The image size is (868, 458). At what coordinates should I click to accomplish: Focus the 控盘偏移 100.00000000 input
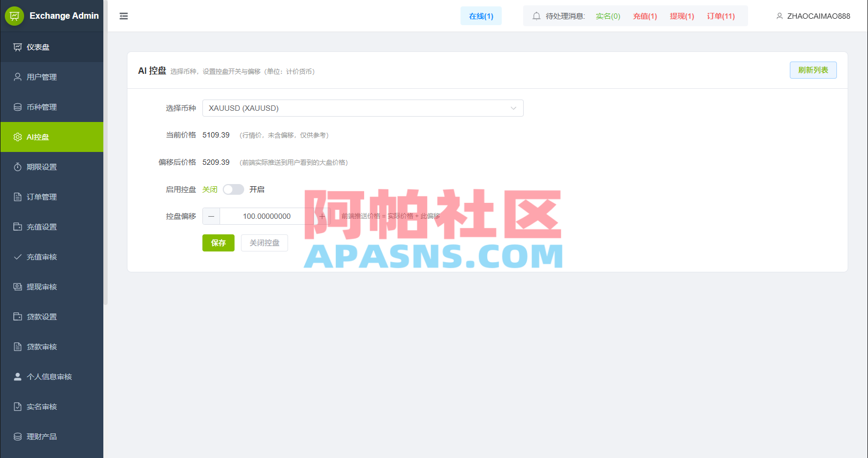coord(267,216)
